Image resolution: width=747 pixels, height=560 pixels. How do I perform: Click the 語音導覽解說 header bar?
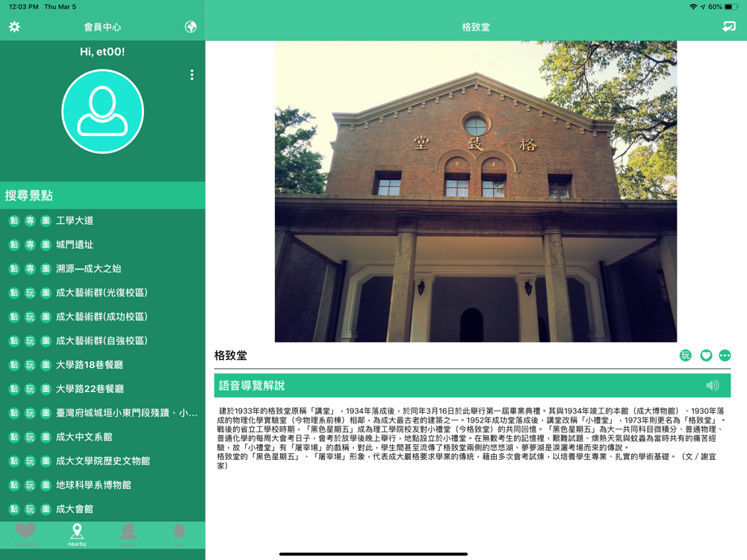[x=472, y=385]
